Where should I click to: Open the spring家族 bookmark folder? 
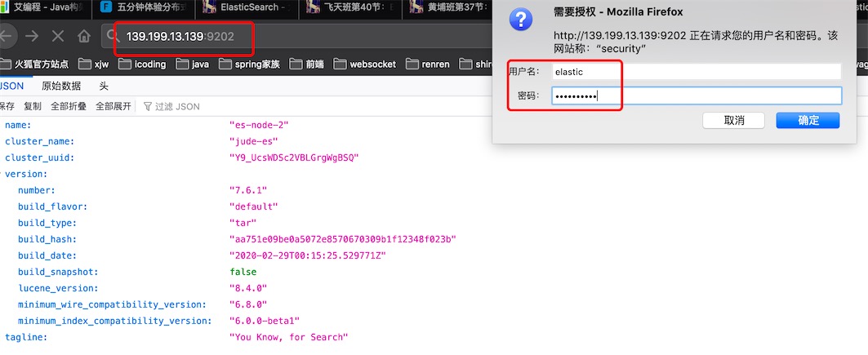click(250, 64)
